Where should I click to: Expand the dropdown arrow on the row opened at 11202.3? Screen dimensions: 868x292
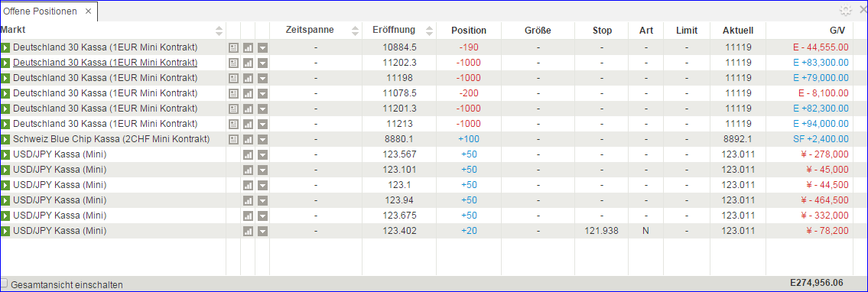coord(263,63)
